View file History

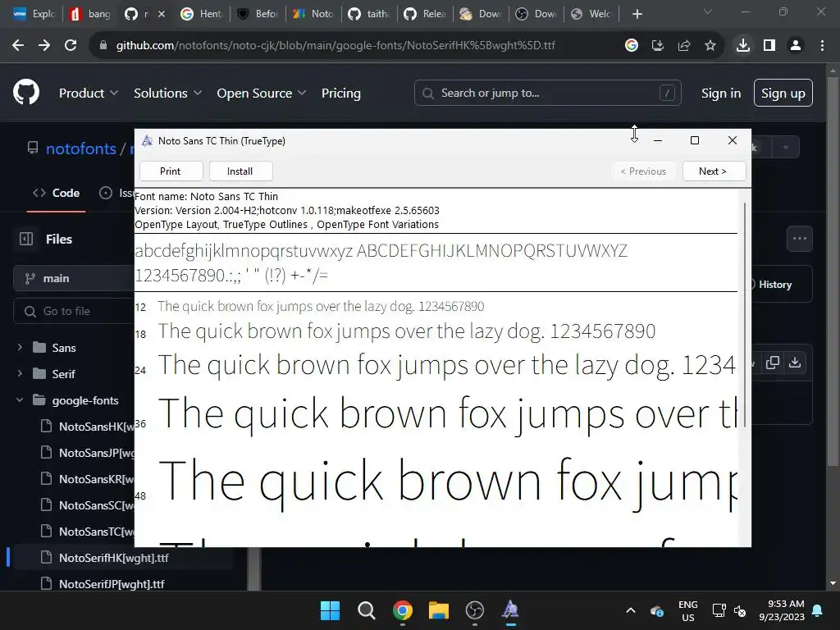pos(774,285)
